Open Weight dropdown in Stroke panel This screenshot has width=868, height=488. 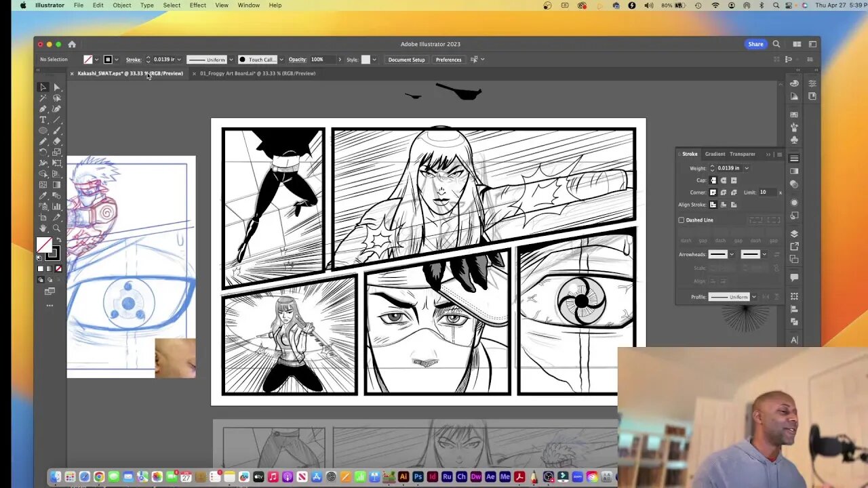point(747,168)
